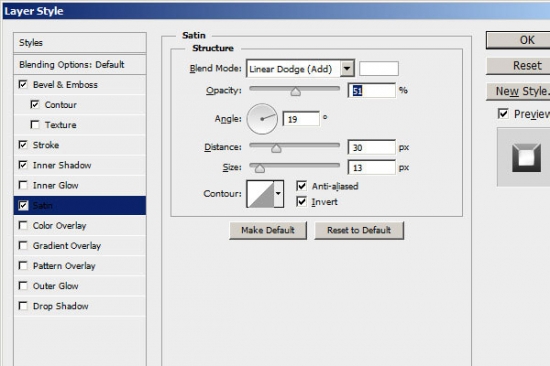The width and height of the screenshot is (550, 366).
Task: Click the Distance value input field
Action: coord(371,147)
